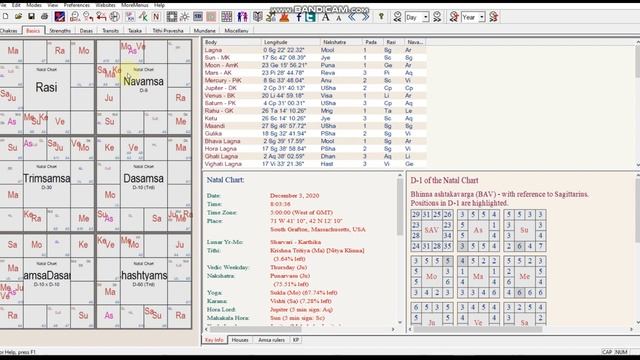Viewport: 640px width, 360px height.
Task: Switch to the Mundane tab
Action: click(204, 31)
